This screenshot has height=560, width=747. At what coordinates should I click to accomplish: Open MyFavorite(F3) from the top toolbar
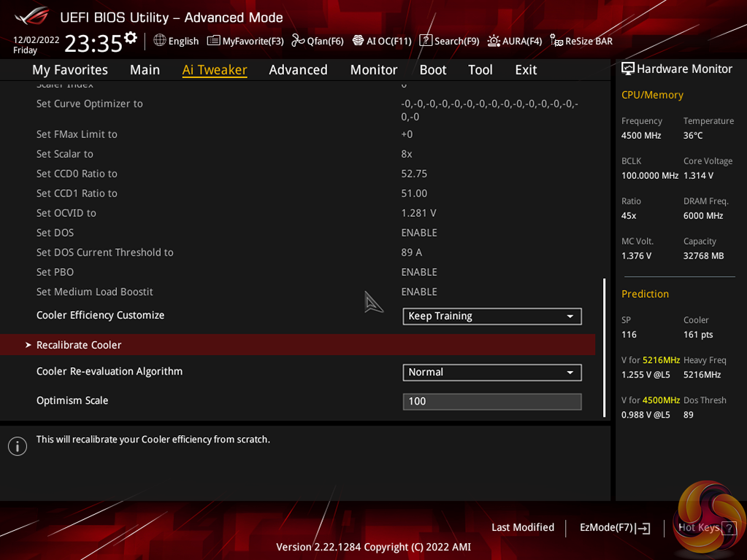(x=245, y=41)
